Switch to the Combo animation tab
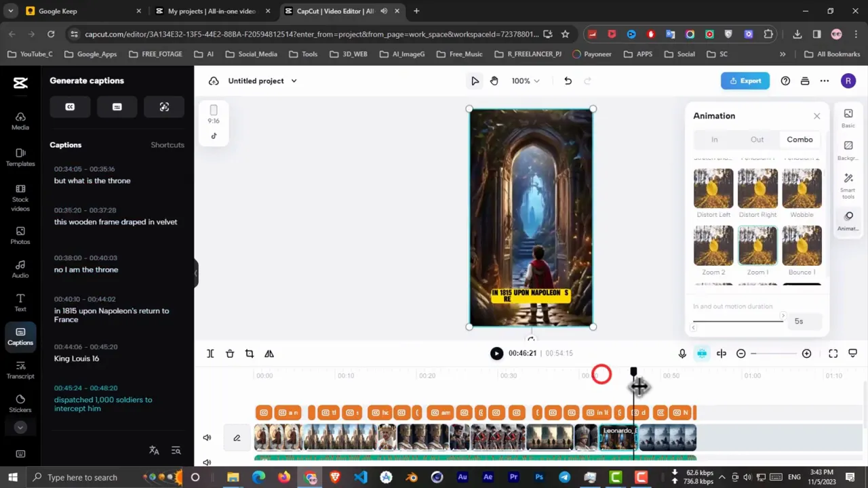This screenshot has height=488, width=868. click(800, 140)
